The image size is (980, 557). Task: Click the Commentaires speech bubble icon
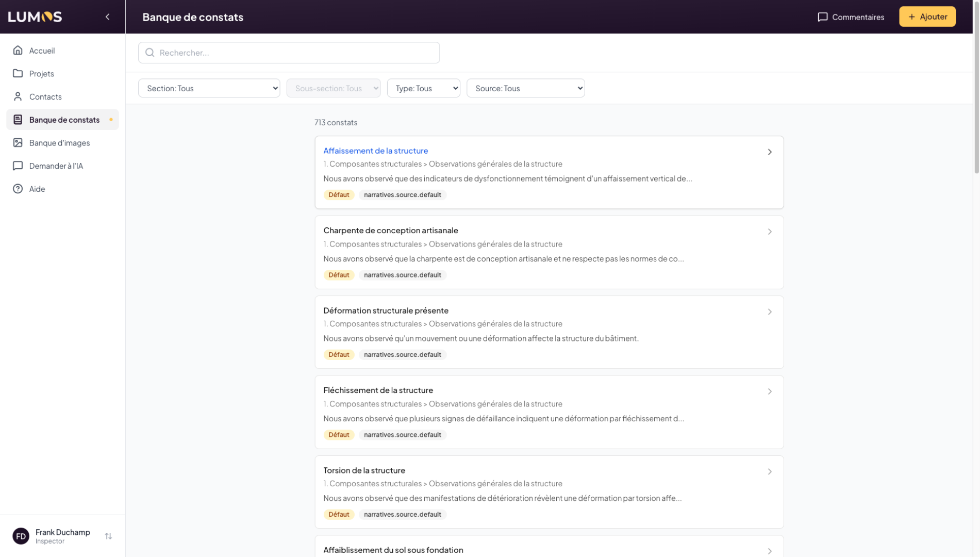[x=822, y=17]
